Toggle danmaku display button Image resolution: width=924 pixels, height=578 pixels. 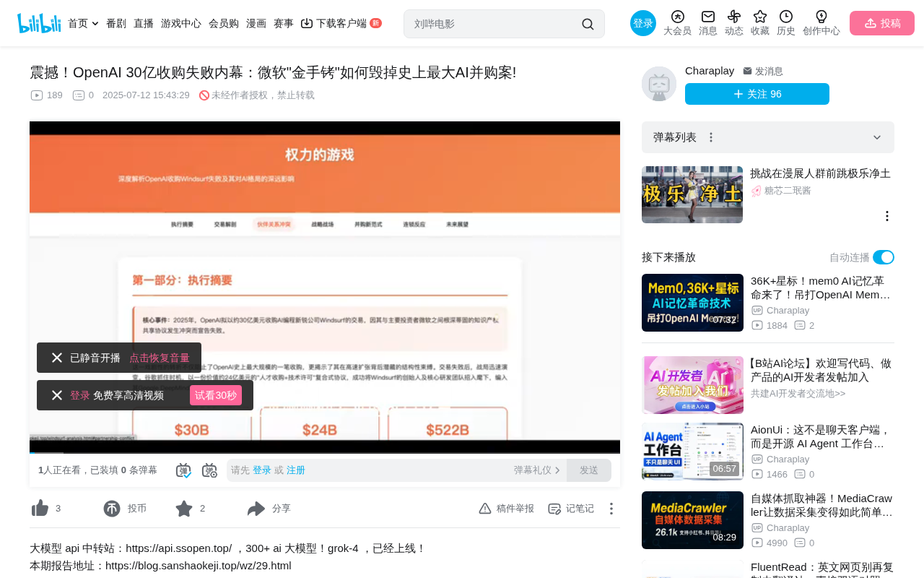(183, 470)
